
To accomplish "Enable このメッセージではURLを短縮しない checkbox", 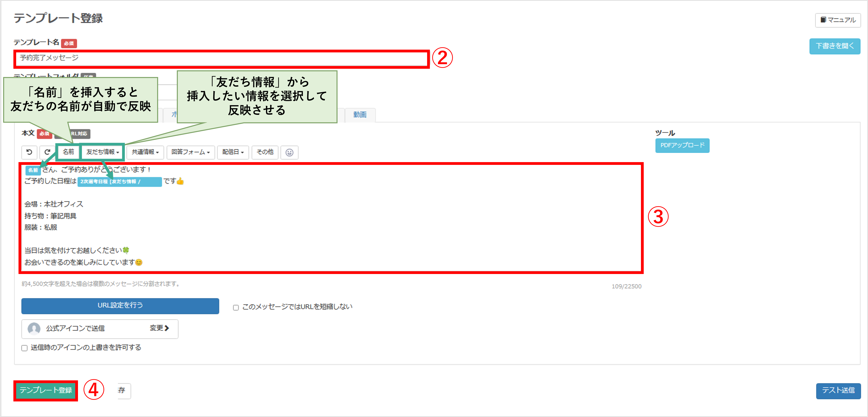I will coord(236,307).
